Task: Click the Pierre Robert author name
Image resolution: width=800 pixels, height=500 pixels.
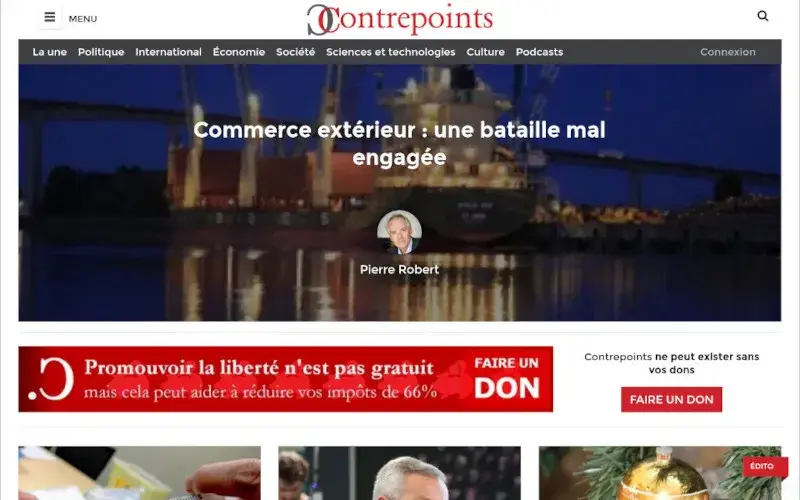Action: [399, 269]
